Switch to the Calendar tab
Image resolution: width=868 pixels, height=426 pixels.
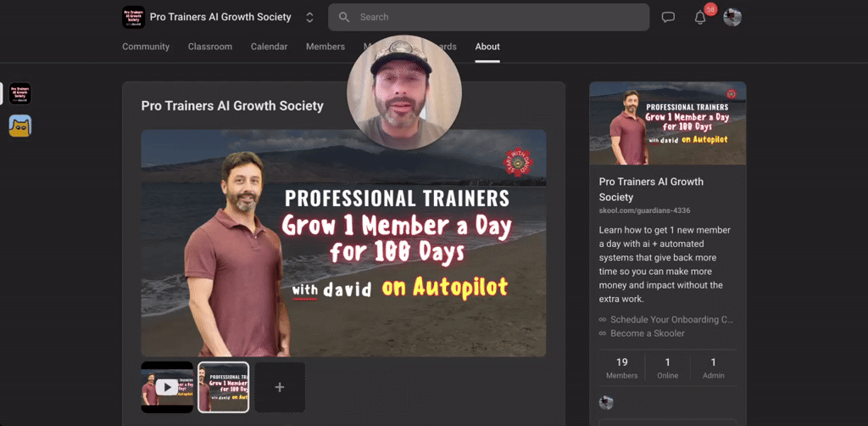[x=269, y=47]
